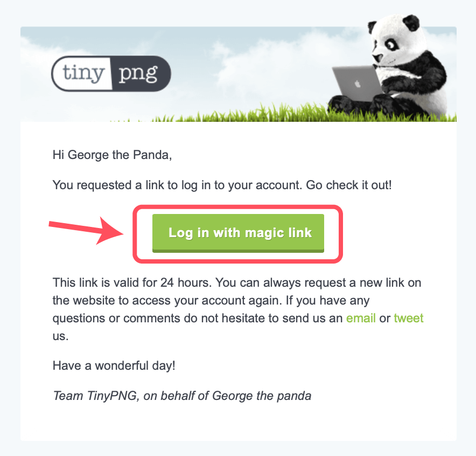Click the white "tiny" half of the logo
This screenshot has width=476, height=456.
tap(82, 73)
